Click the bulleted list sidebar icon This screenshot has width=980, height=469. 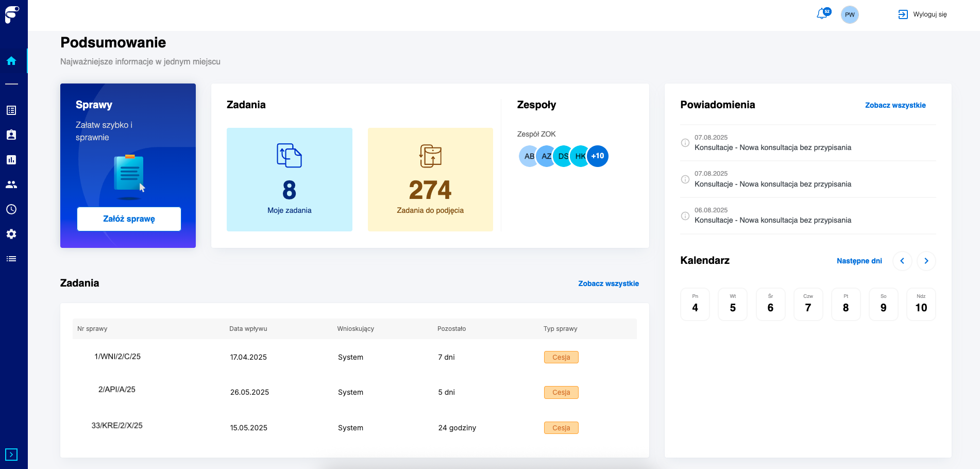(x=11, y=259)
